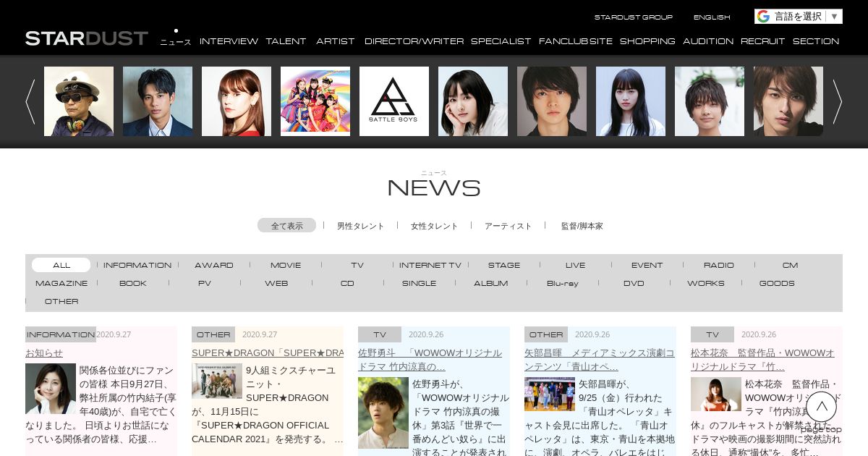Screen dimensions: 868x456
Task: Select the Blu-ray category filter
Action: (x=563, y=283)
